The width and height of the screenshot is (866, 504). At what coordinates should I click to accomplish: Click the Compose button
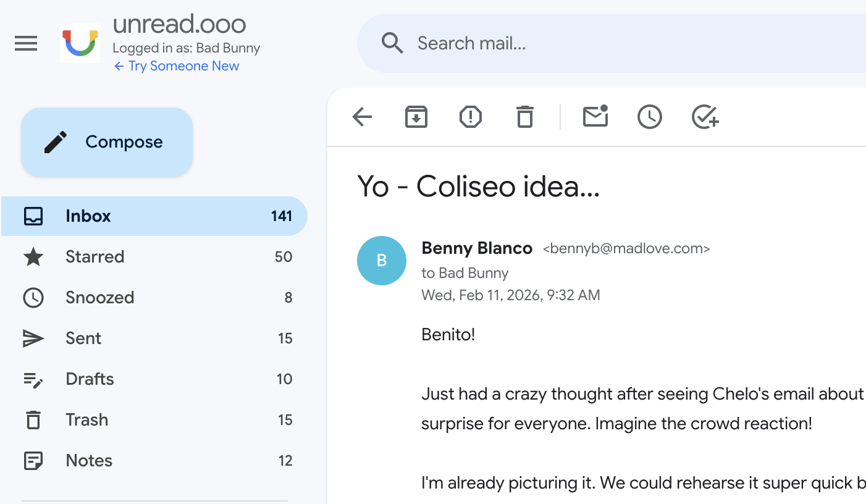(x=107, y=142)
